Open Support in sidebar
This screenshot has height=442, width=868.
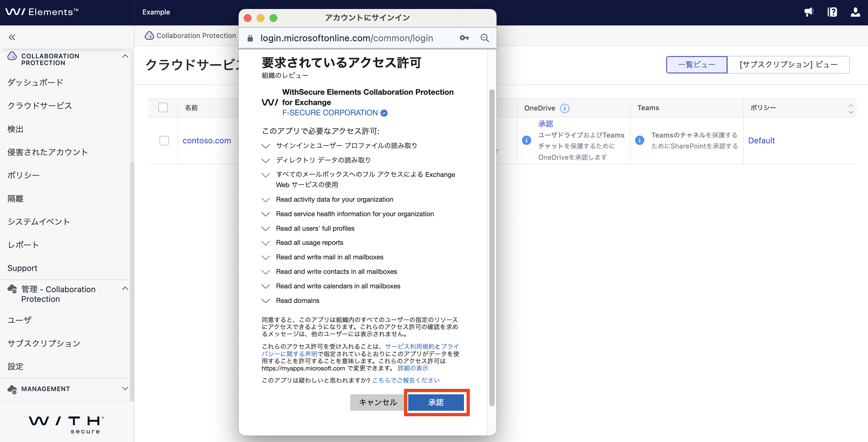[22, 268]
